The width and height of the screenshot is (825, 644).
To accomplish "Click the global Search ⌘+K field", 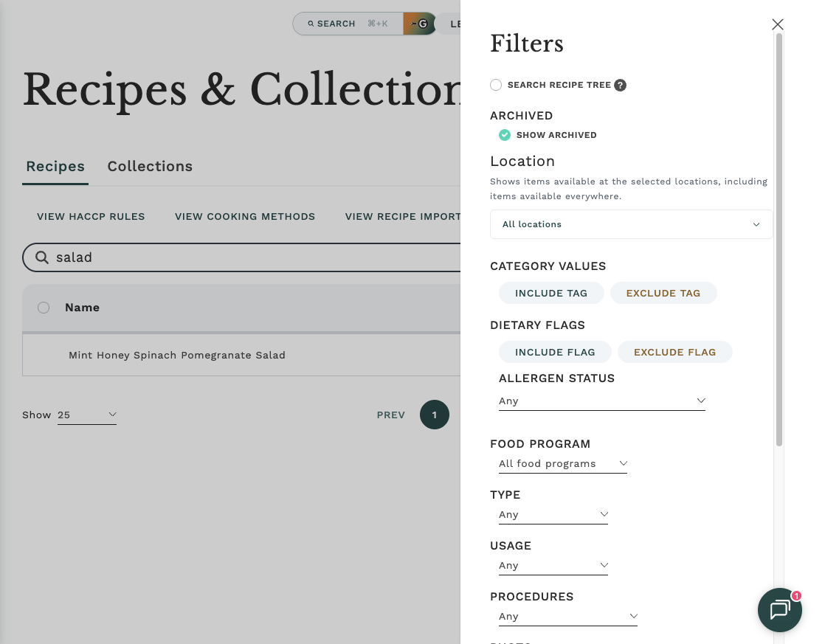I will 348,24.
